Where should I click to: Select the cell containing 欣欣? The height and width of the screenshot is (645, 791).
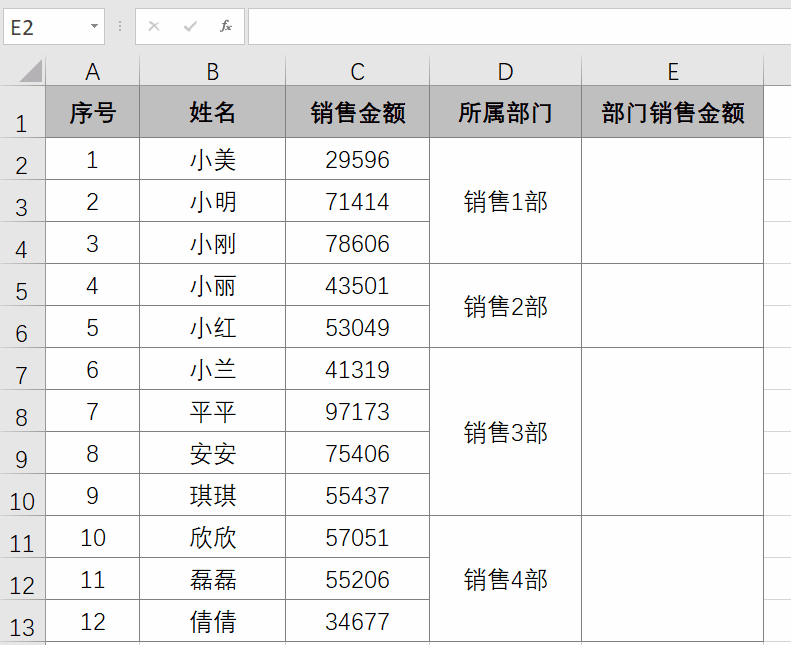212,537
